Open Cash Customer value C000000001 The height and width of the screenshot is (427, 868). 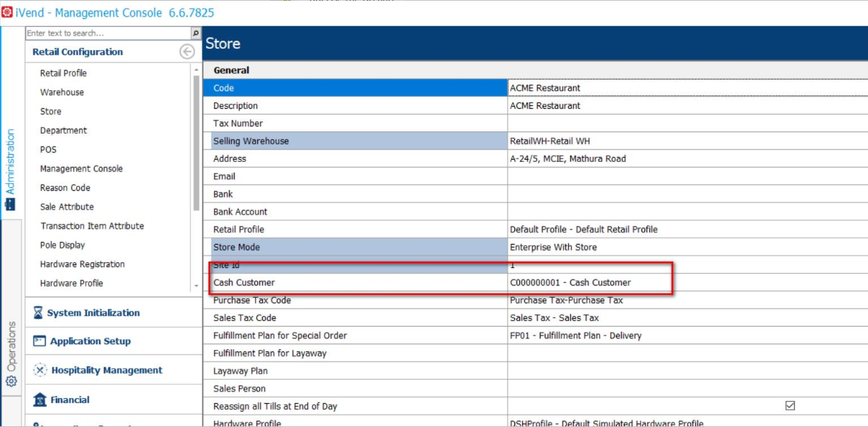pyautogui.click(x=688, y=282)
